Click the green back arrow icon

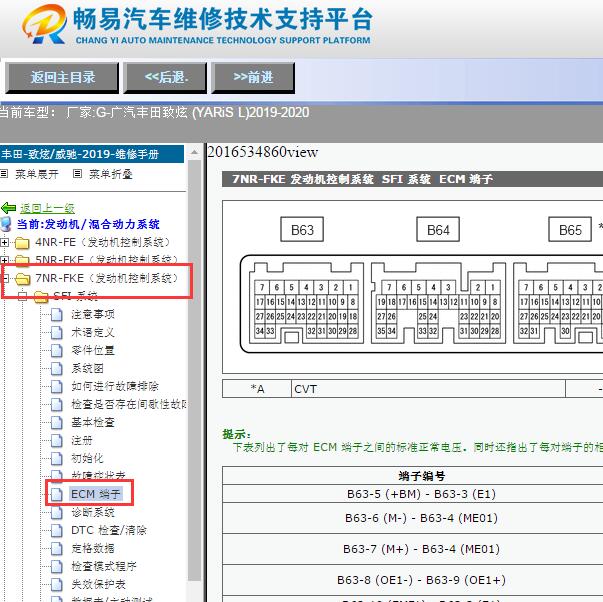[x=8, y=208]
